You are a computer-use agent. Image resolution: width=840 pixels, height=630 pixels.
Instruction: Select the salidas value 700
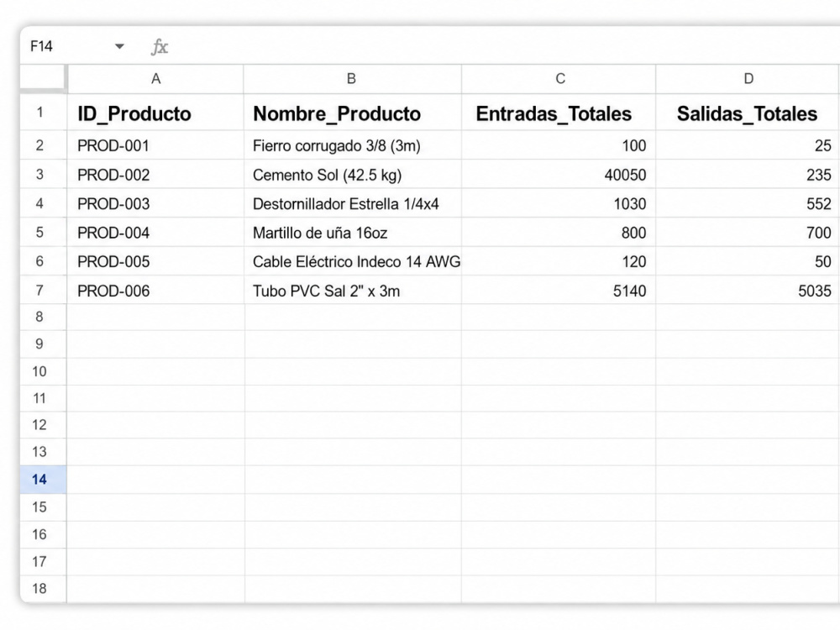point(748,232)
